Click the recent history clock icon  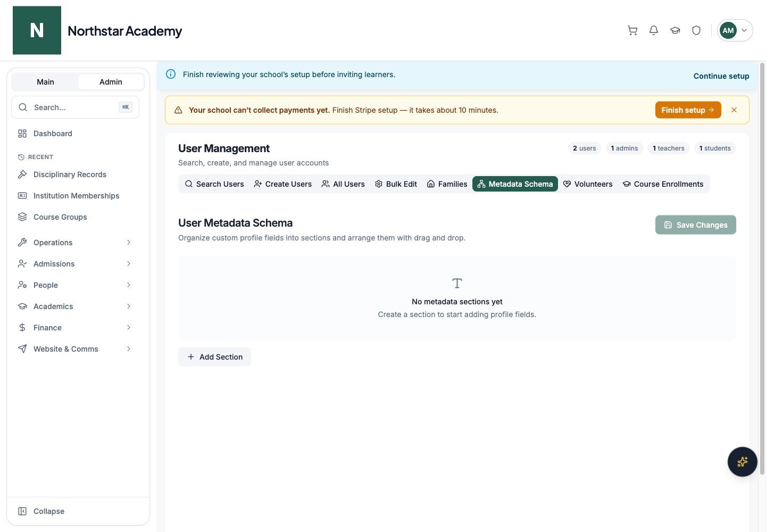pyautogui.click(x=21, y=157)
